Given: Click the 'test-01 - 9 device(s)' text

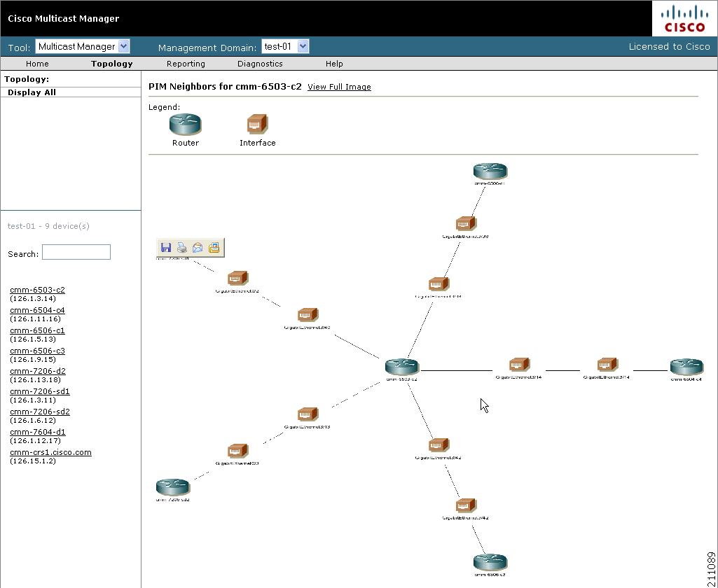Looking at the screenshot, I should (x=48, y=226).
